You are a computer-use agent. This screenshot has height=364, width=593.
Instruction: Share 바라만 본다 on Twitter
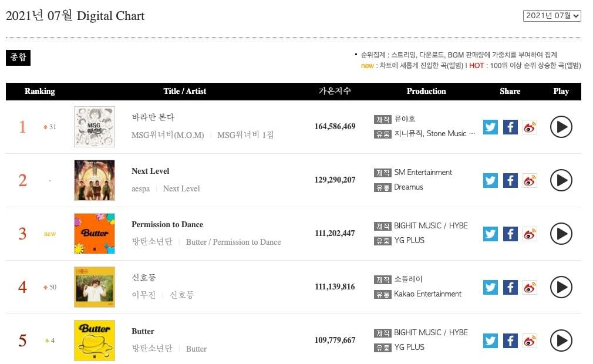tap(490, 127)
